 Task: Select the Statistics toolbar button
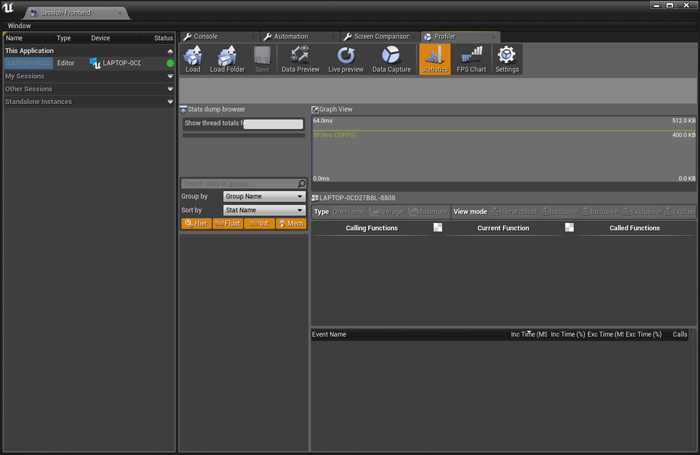click(x=434, y=59)
